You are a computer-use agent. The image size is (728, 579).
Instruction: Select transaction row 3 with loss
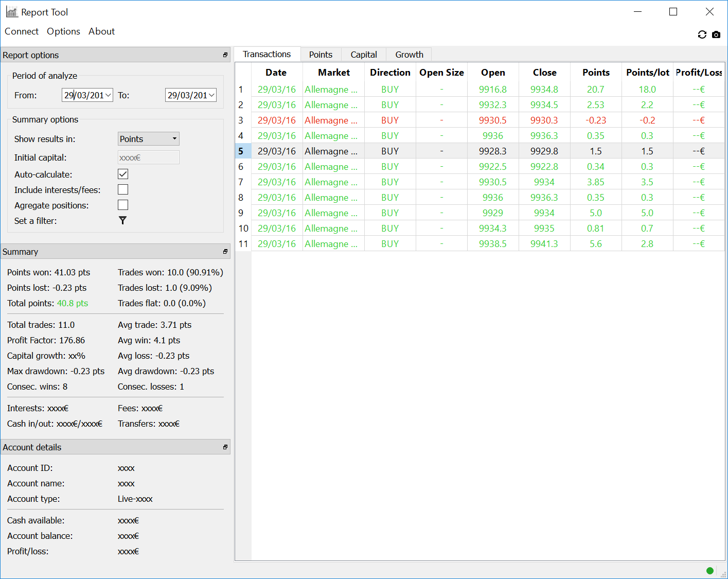point(277,120)
